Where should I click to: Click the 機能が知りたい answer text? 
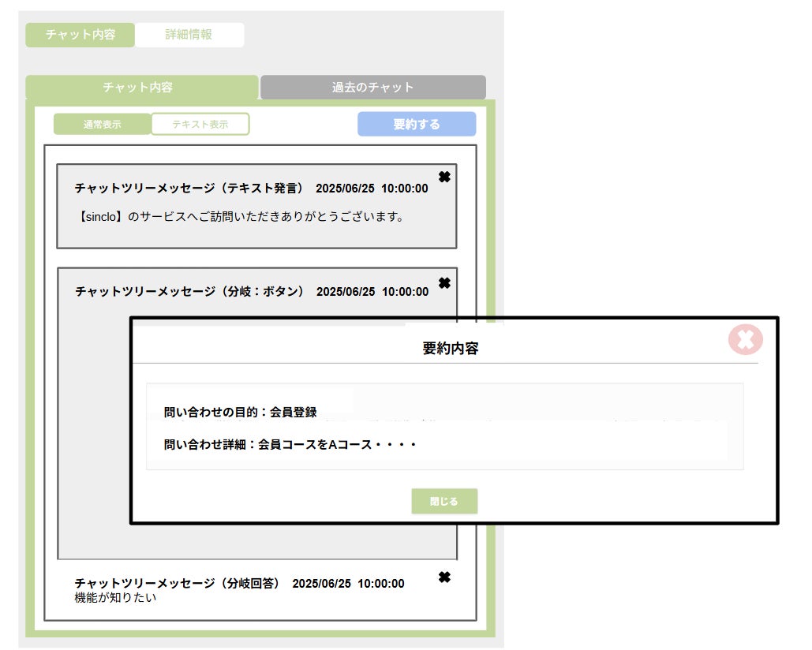tap(115, 598)
